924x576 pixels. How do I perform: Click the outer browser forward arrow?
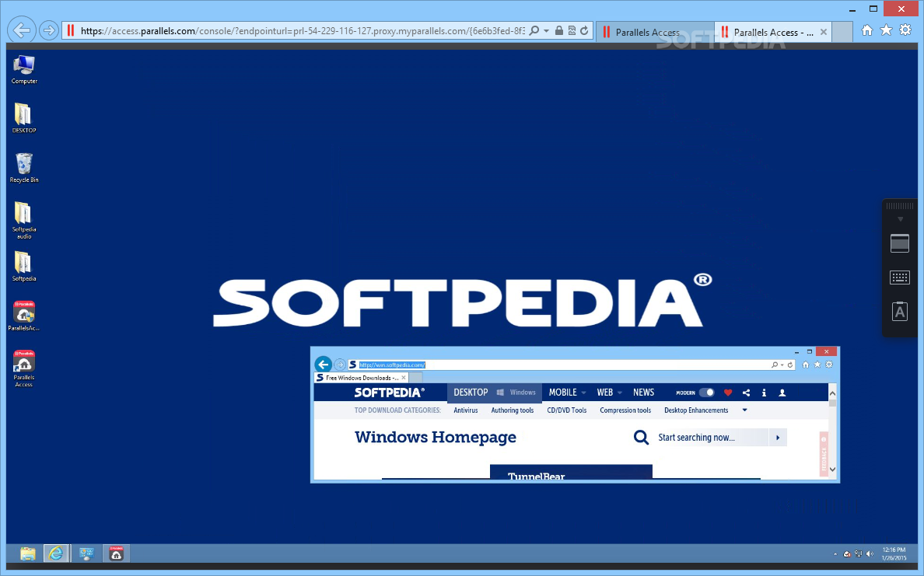click(x=49, y=30)
